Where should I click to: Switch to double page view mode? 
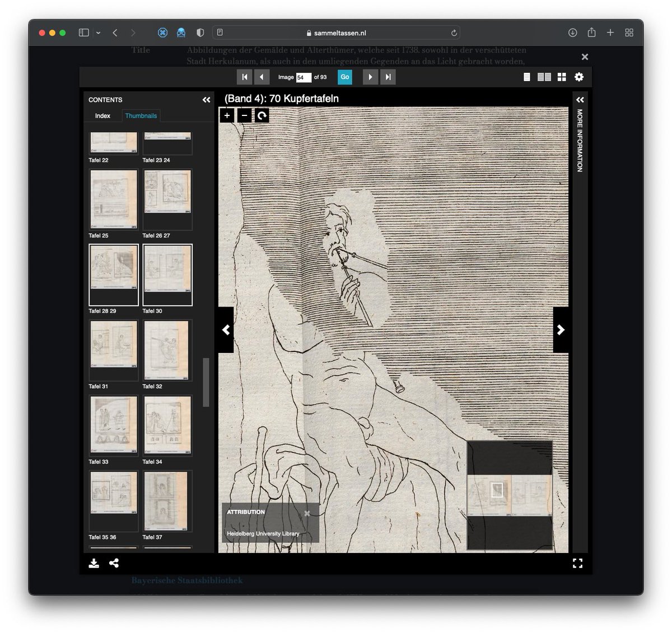click(544, 77)
